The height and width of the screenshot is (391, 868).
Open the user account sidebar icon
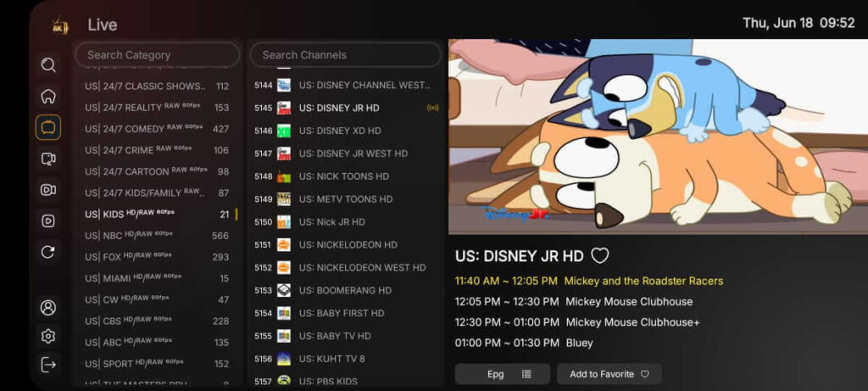pos(48,307)
